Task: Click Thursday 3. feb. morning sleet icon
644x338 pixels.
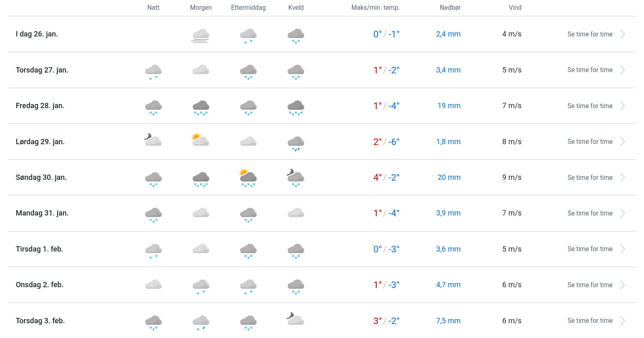Action: coord(200,322)
